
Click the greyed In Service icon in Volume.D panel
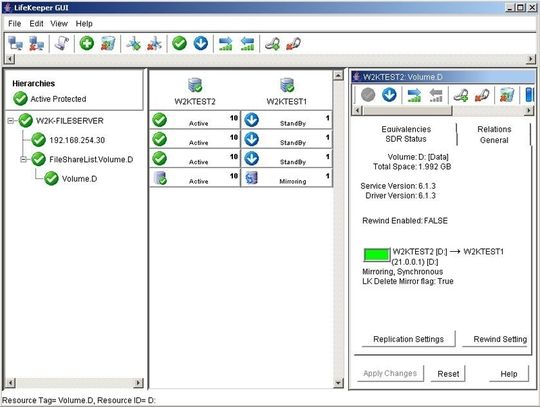368,95
